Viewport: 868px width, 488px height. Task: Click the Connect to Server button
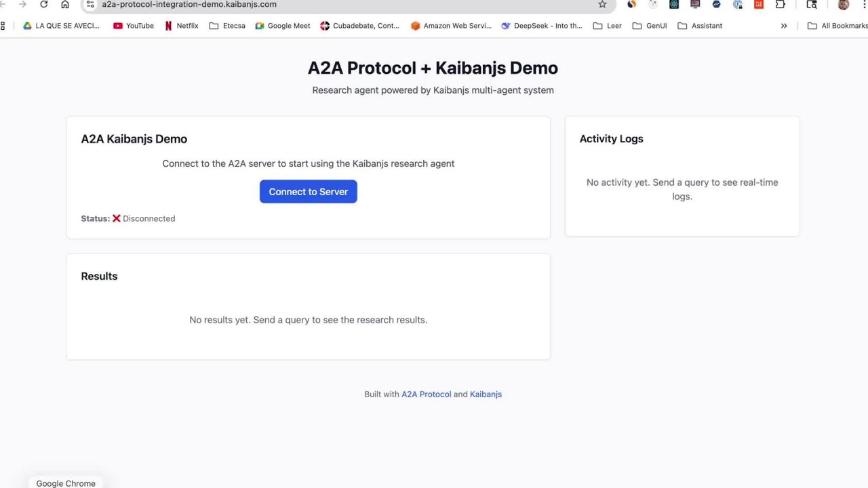pyautogui.click(x=308, y=192)
